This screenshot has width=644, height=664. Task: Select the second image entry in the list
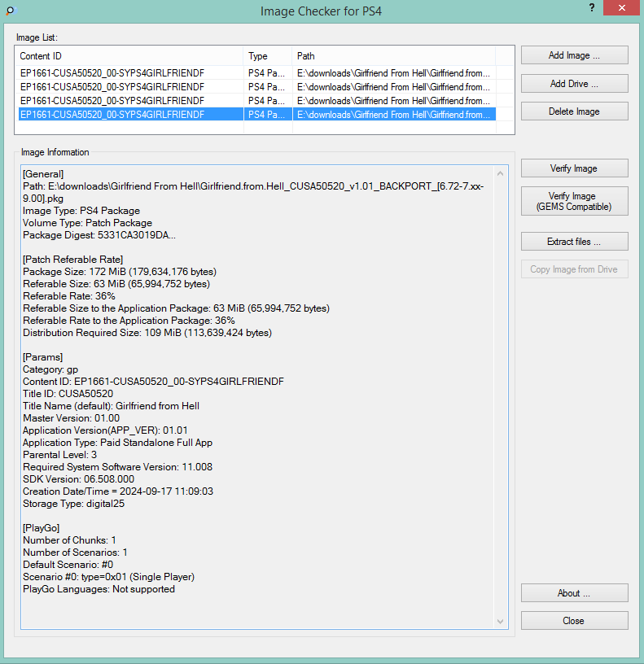(130, 87)
